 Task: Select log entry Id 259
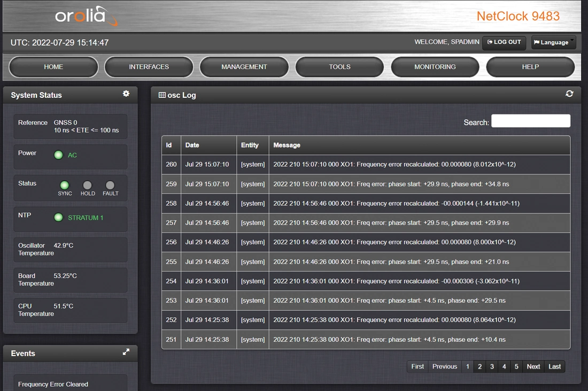coord(366,184)
